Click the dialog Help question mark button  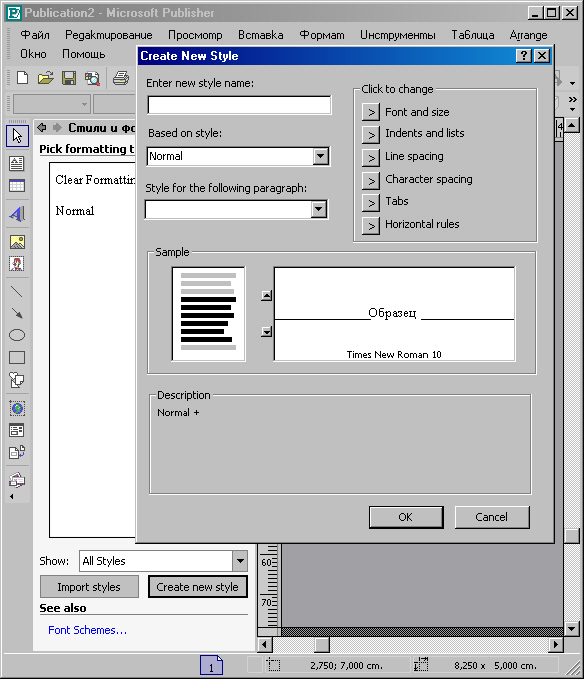[x=523, y=56]
